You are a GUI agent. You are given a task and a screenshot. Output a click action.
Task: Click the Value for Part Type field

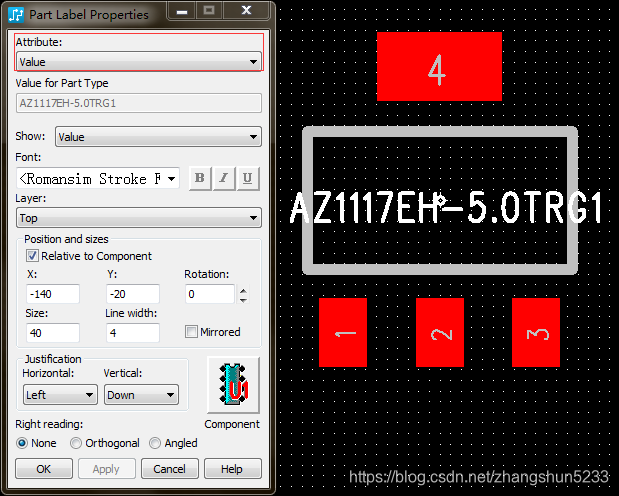click(x=139, y=103)
